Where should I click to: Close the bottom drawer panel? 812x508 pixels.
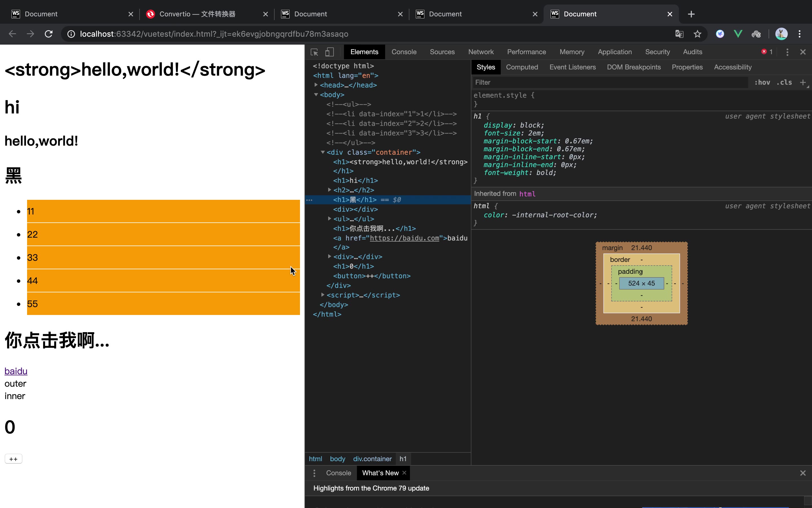pos(803,473)
